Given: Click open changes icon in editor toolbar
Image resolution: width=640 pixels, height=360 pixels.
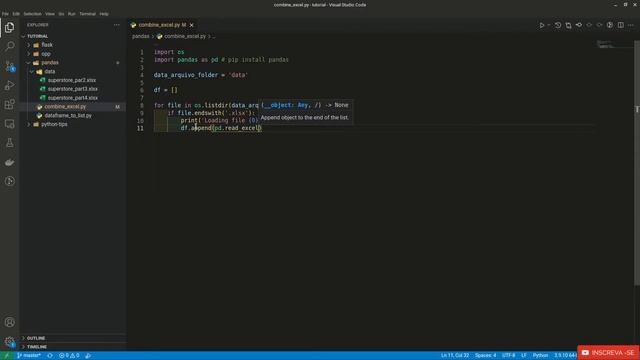Looking at the screenshot, I should (x=568, y=25).
